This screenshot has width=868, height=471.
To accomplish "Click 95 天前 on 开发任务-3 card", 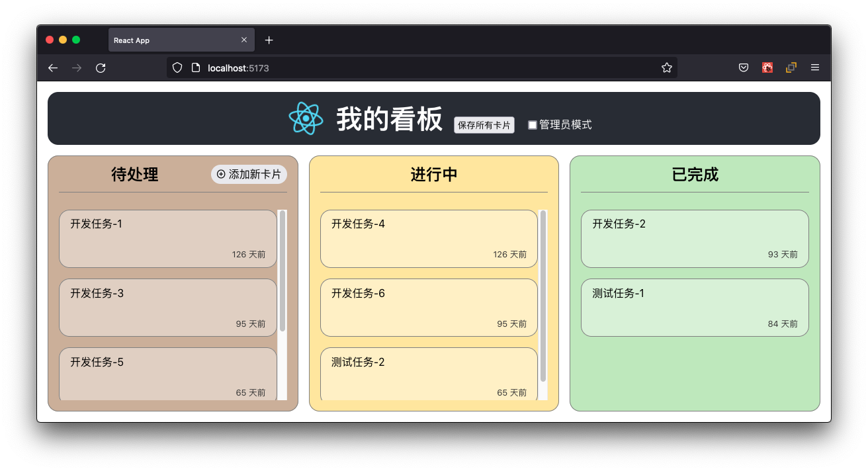I will point(251,324).
